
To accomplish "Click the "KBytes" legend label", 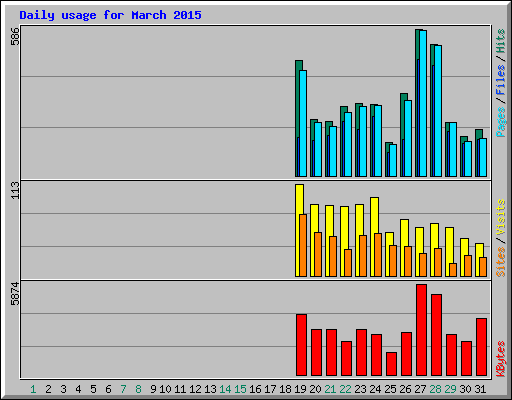I will tap(501, 359).
